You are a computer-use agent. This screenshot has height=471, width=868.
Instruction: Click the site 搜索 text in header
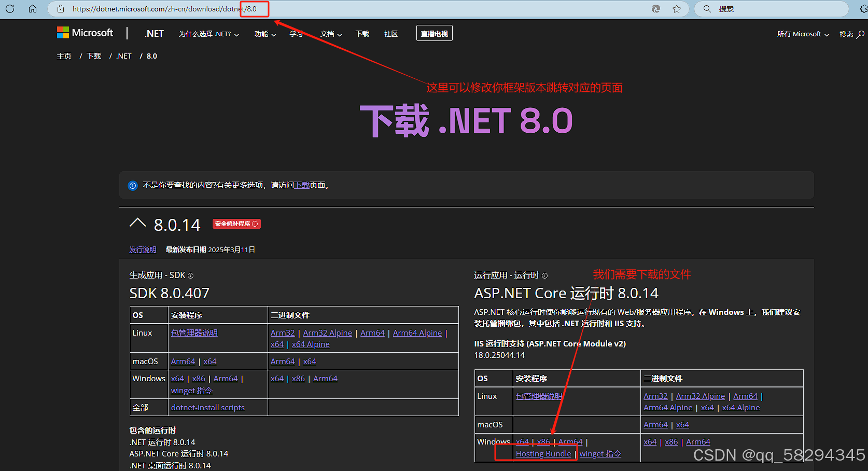(x=846, y=34)
